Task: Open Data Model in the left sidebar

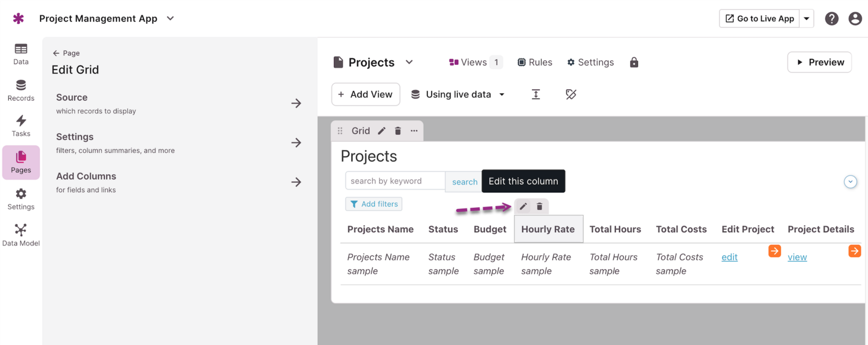Action: click(21, 235)
